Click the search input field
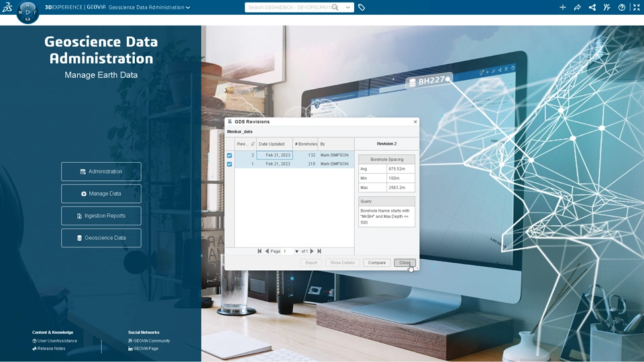Image resolution: width=644 pixels, height=362 pixels. (x=288, y=7)
